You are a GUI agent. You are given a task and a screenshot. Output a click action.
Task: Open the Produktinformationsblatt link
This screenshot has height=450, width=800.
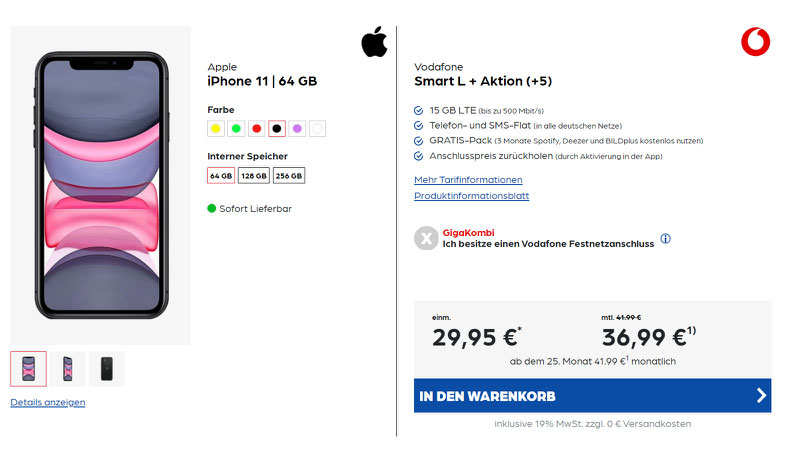[471, 195]
